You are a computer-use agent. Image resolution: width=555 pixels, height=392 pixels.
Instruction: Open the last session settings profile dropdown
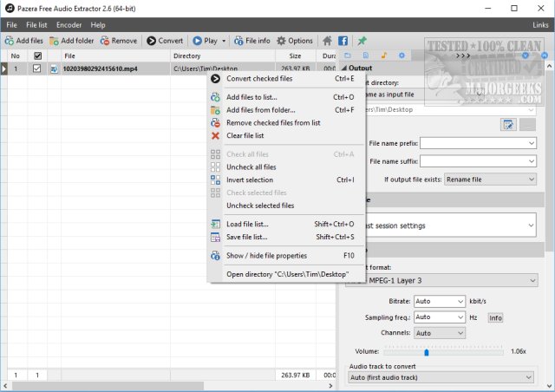(x=531, y=225)
